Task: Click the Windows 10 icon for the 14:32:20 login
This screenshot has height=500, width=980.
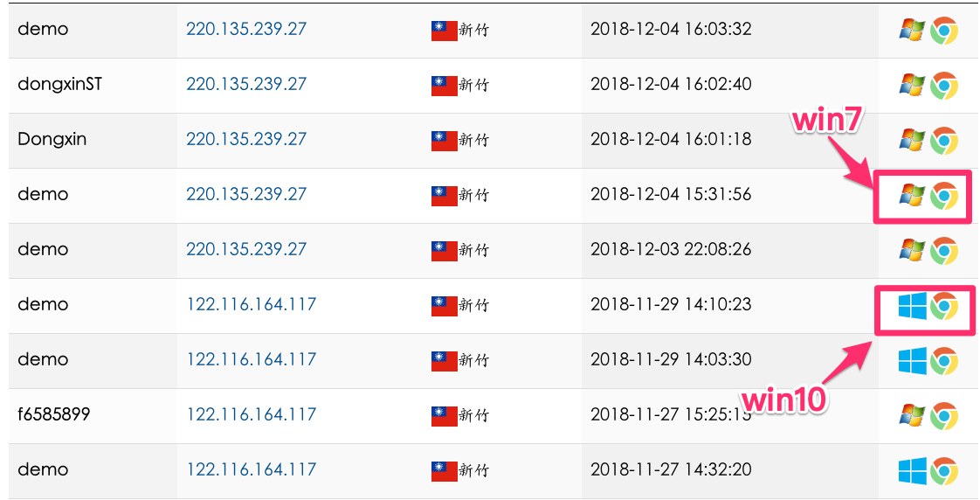Action: pyautogui.click(x=912, y=470)
